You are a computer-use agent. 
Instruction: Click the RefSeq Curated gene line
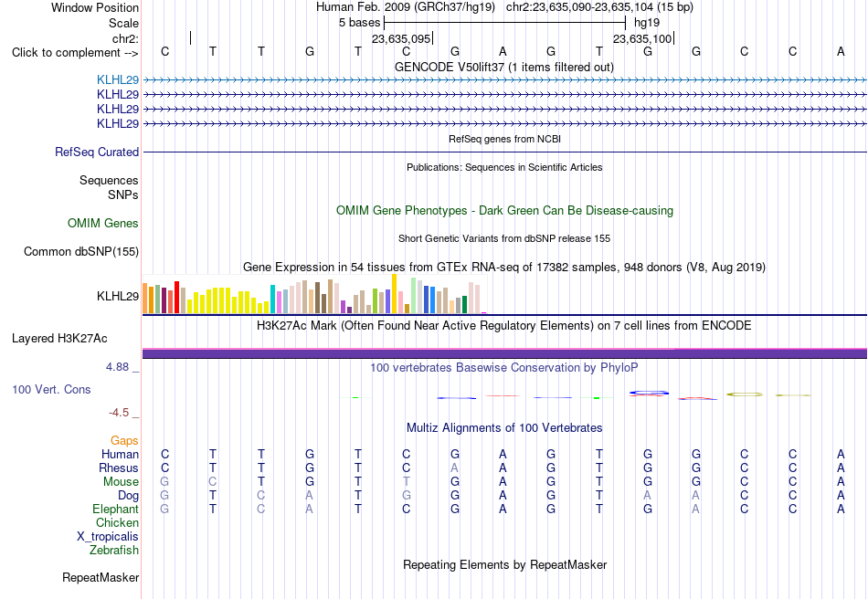(x=504, y=152)
